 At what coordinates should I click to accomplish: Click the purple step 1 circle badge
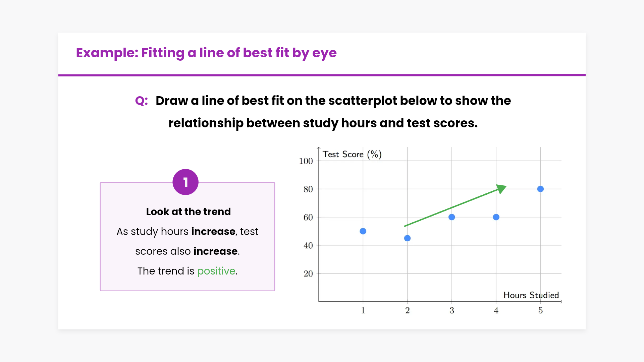[x=185, y=182]
